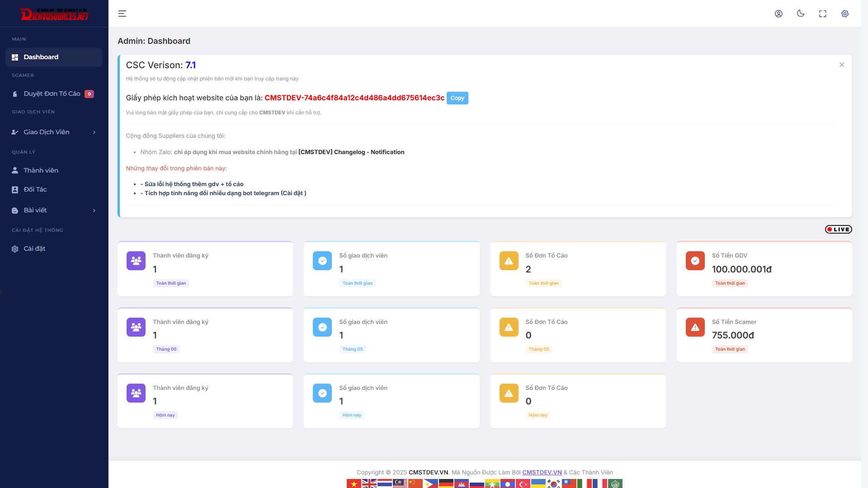Click the red LIVE indicator badge
The width and height of the screenshot is (868, 488).
(838, 230)
